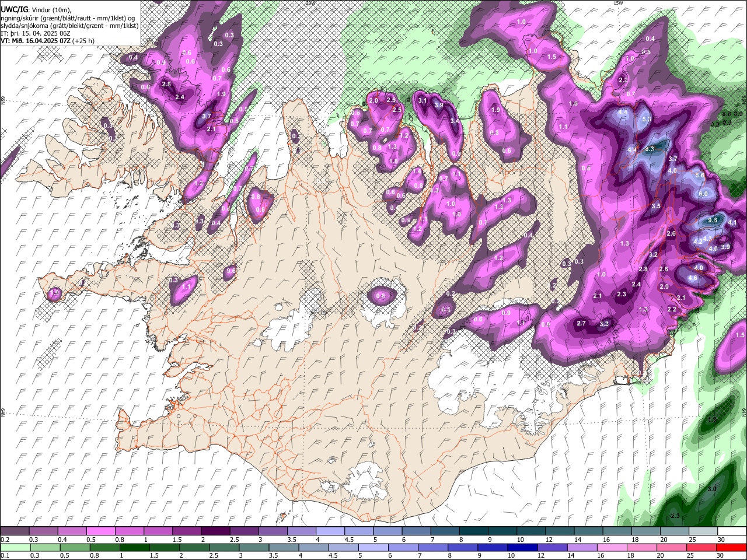Click the 3.5 value in the eastern snow band
747x560 pixels.
[x=656, y=206]
